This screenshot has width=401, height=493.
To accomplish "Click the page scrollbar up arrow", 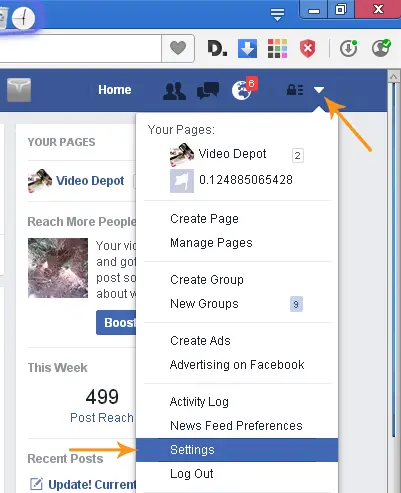I will [394, 77].
